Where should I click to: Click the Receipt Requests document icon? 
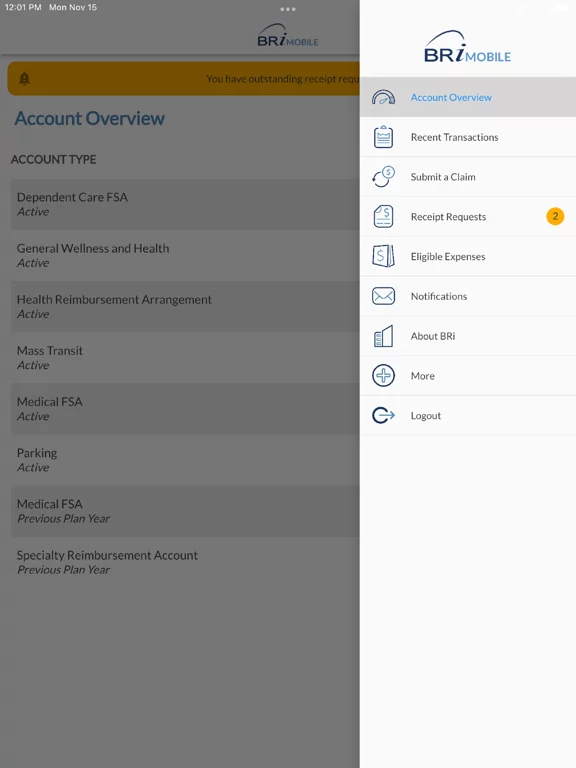pos(383,216)
